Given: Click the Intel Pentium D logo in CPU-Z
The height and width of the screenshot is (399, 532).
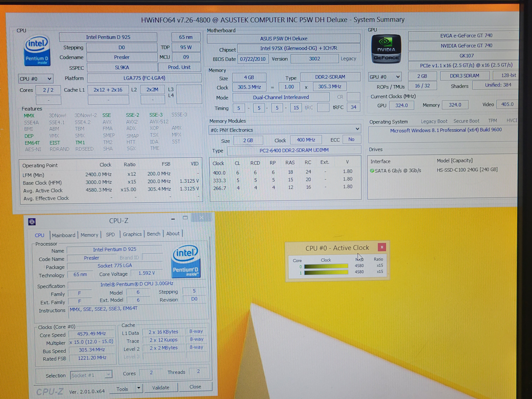Looking at the screenshot, I should (x=186, y=261).
